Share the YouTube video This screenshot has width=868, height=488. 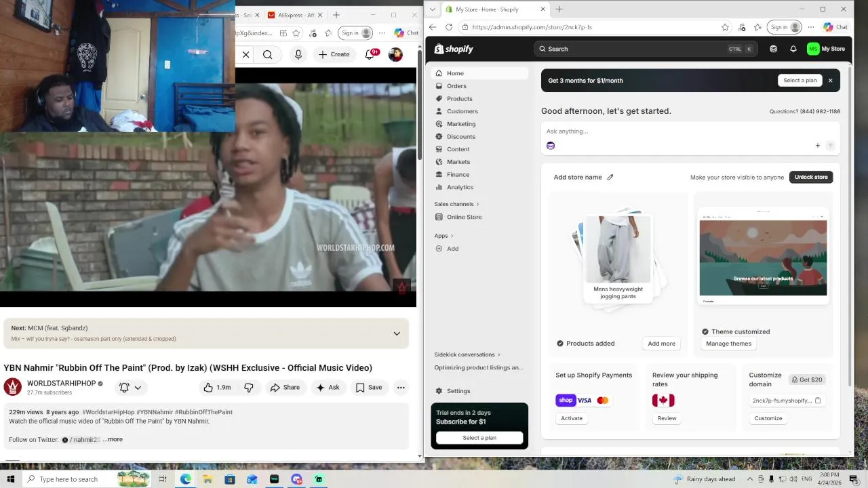click(x=285, y=387)
